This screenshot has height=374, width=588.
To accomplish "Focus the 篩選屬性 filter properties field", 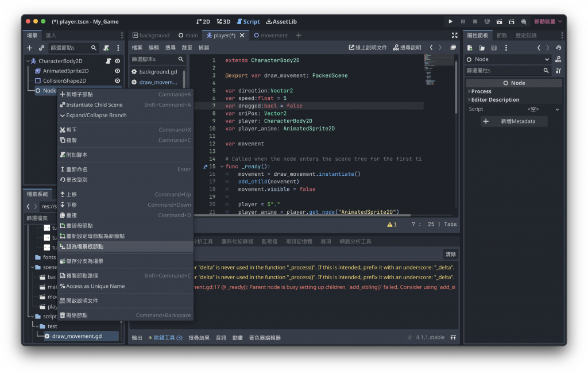I will [508, 71].
